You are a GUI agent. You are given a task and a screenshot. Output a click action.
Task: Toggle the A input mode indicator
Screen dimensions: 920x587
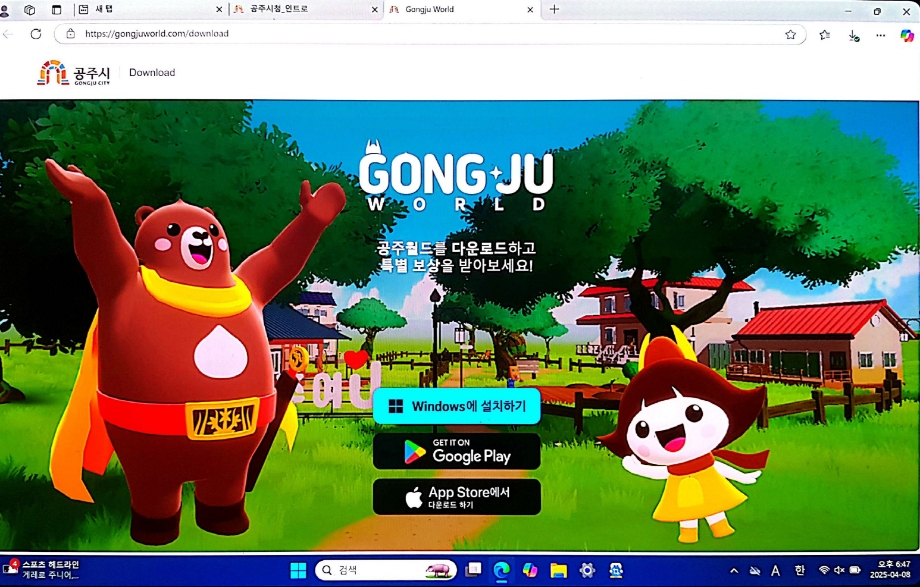(x=776, y=570)
